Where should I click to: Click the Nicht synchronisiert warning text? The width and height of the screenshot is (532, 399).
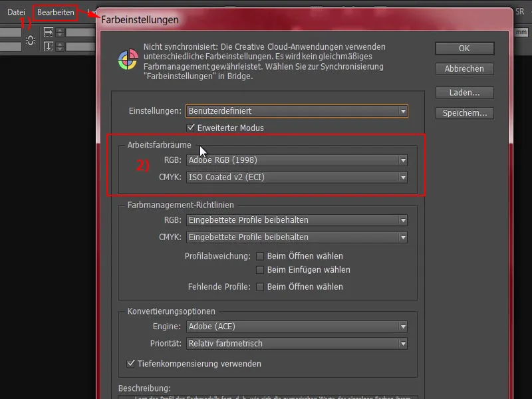tap(264, 61)
